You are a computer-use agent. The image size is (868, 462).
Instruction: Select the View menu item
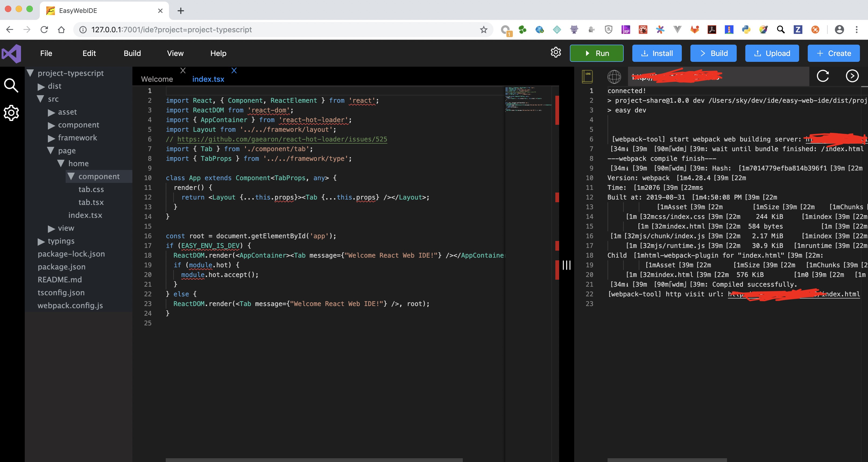175,53
